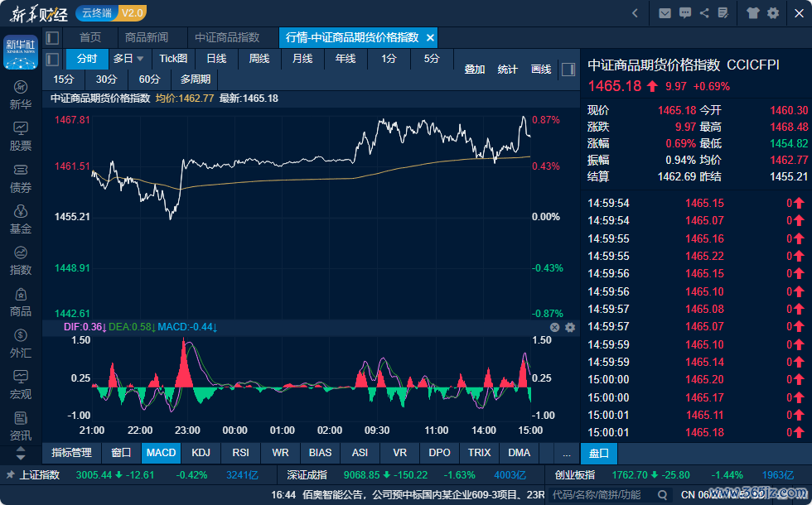Screen dimensions: 812x505
Task: Select the TRIX indicator
Action: click(479, 453)
